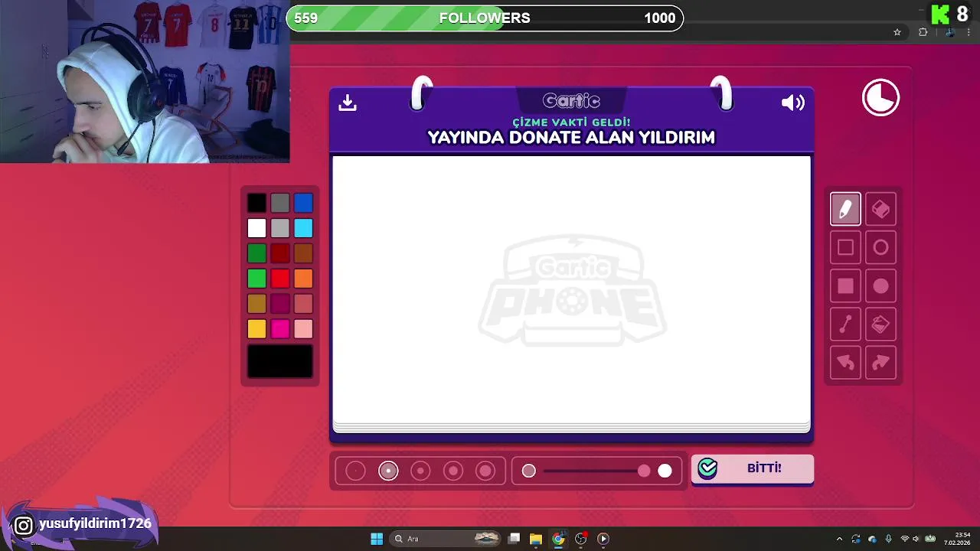Pick the white color swatch
The width and height of the screenshot is (980, 551).
[x=256, y=228]
